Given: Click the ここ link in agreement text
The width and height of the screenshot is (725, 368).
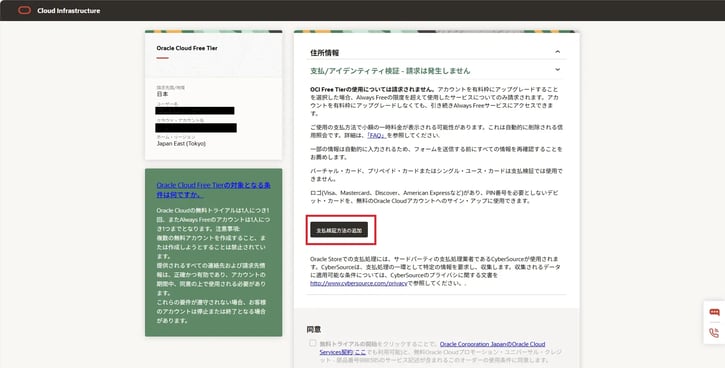Looking at the screenshot, I should pos(360,352).
